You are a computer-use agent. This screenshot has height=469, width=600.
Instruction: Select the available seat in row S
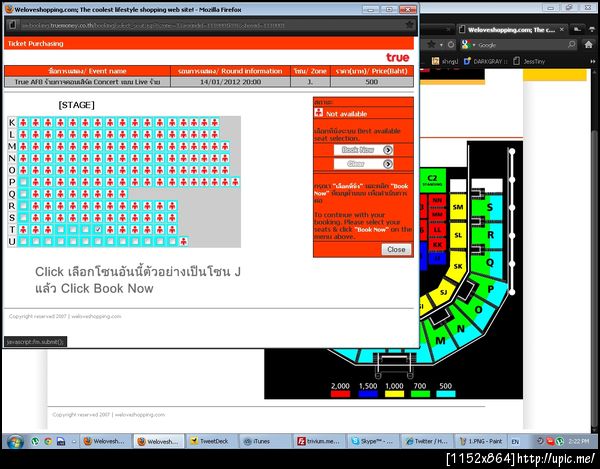tap(23, 218)
